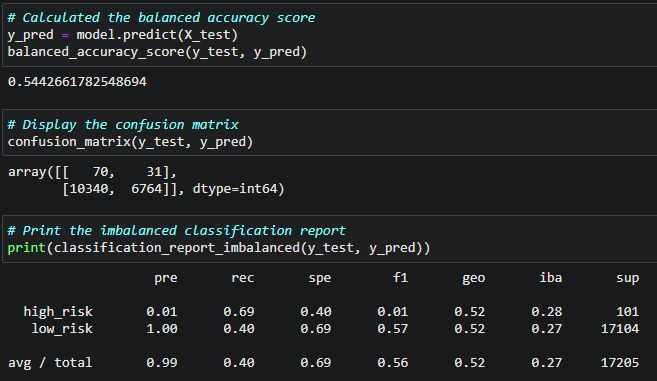Select the output value 0.5442661782548694
The height and width of the screenshot is (381, 657).
coord(77,81)
